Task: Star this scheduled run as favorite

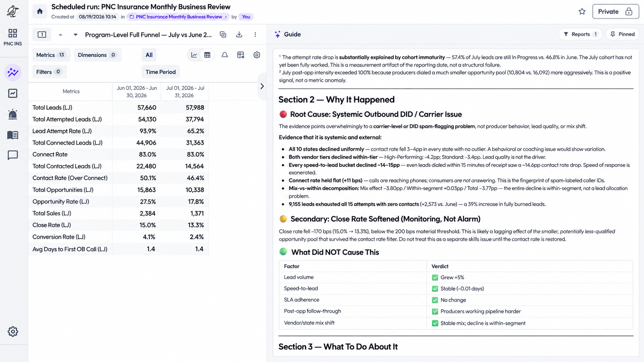Action: coord(582,12)
